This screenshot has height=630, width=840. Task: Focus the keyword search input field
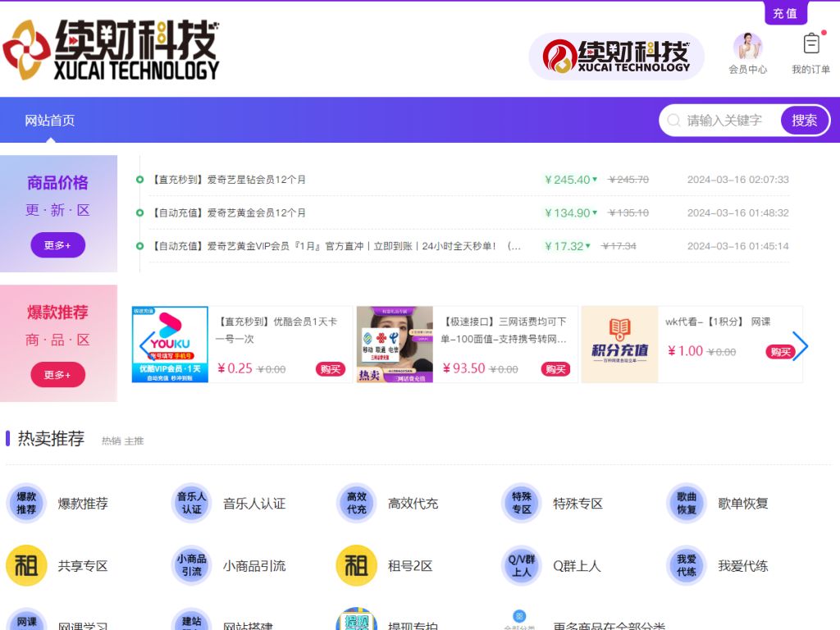coord(730,121)
